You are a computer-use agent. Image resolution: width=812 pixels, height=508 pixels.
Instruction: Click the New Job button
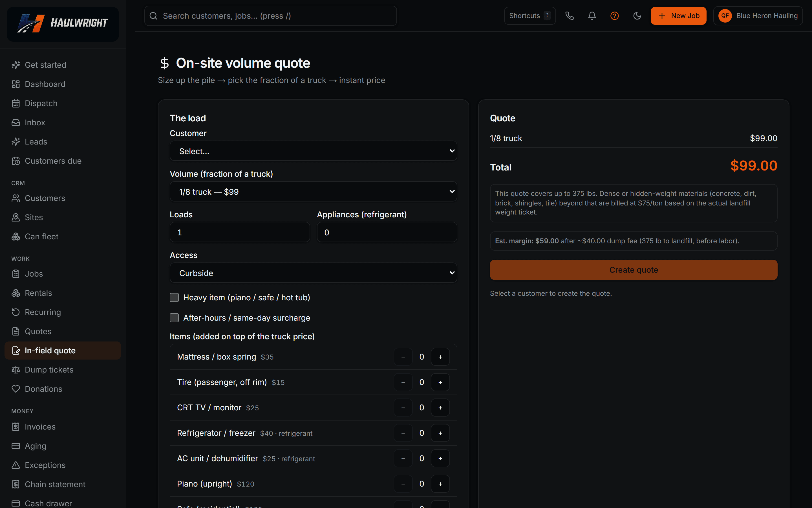click(x=678, y=16)
